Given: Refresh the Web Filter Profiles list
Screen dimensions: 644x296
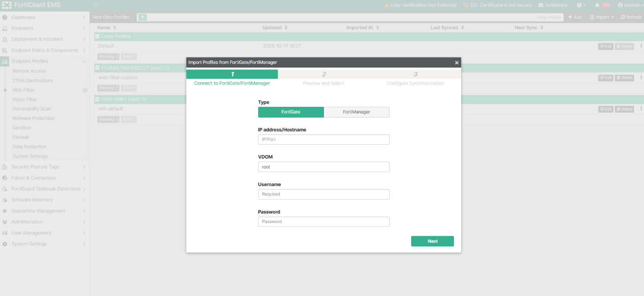Looking at the screenshot, I should click(631, 17).
